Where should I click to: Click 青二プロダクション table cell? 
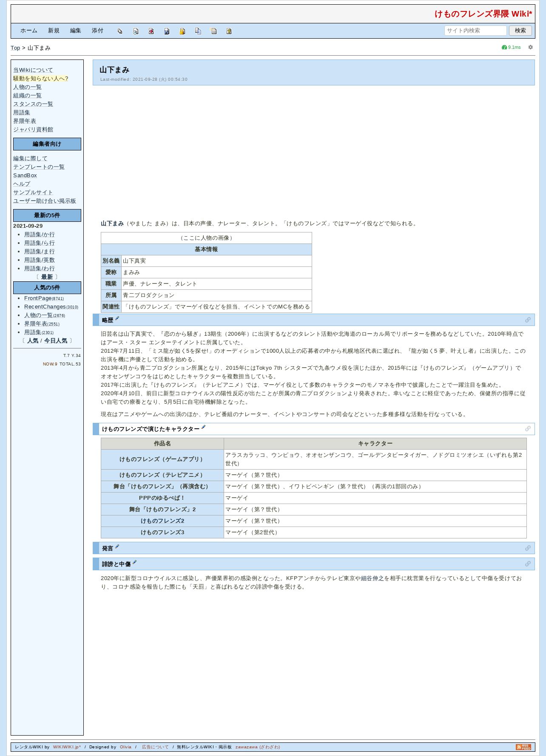[216, 295]
